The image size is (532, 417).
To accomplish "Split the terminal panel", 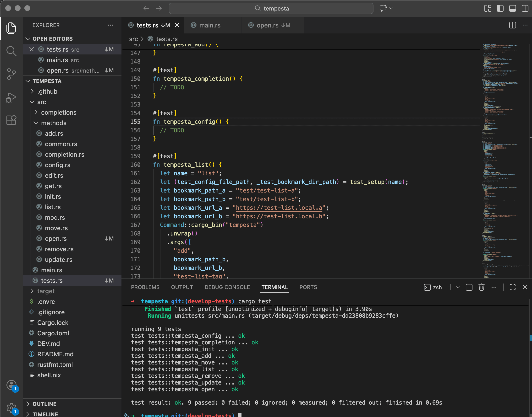I will (x=469, y=287).
